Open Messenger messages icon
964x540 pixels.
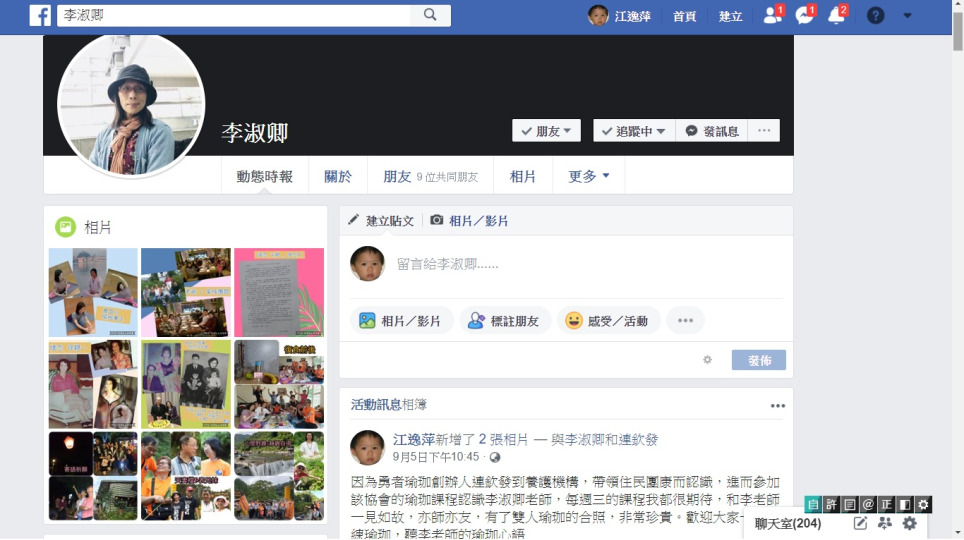click(804, 16)
